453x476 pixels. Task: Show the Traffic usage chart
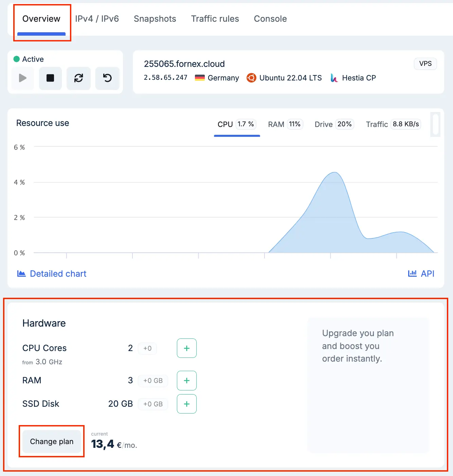pos(393,124)
